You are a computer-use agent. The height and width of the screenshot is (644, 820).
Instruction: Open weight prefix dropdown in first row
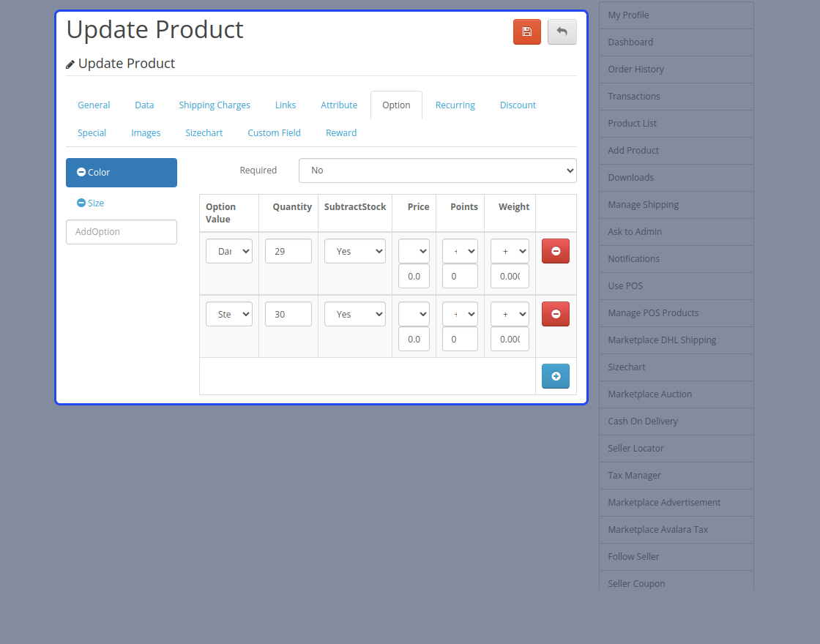[510, 251]
